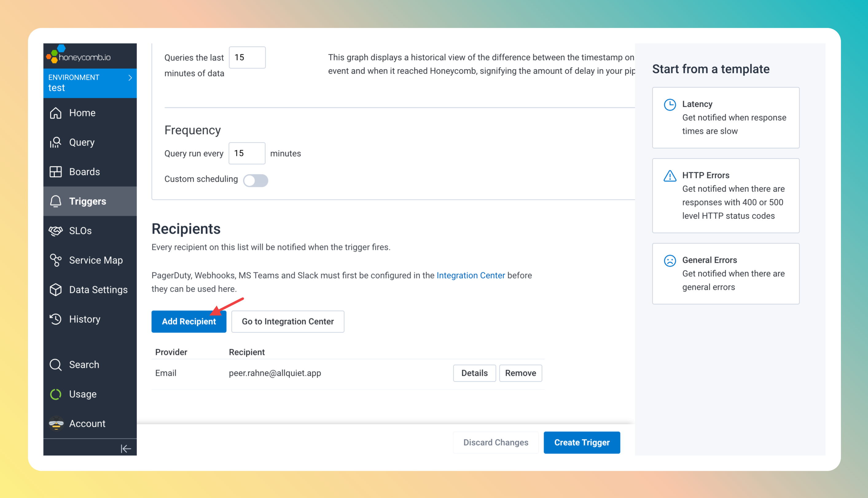
Task: Click the Query run every minutes field
Action: [247, 153]
